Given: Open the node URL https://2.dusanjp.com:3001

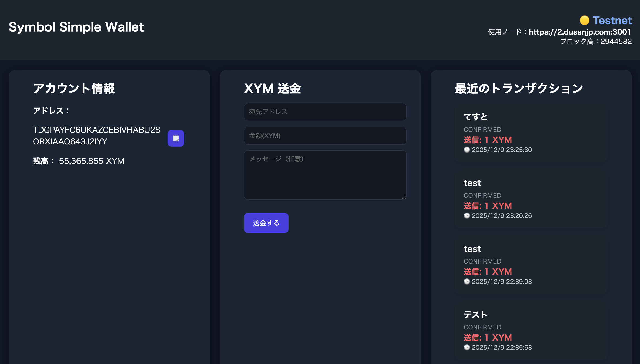Looking at the screenshot, I should (x=579, y=32).
